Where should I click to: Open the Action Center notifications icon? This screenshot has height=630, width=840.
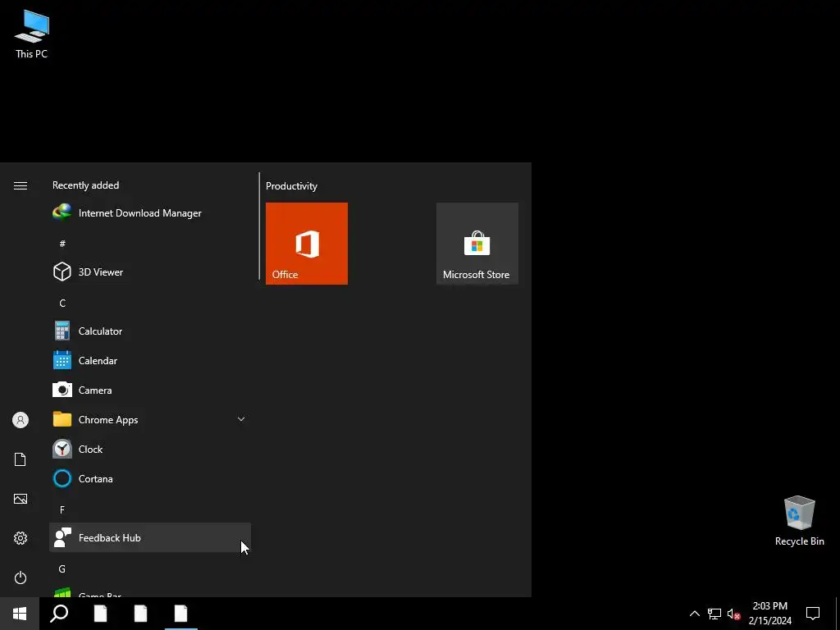813,614
